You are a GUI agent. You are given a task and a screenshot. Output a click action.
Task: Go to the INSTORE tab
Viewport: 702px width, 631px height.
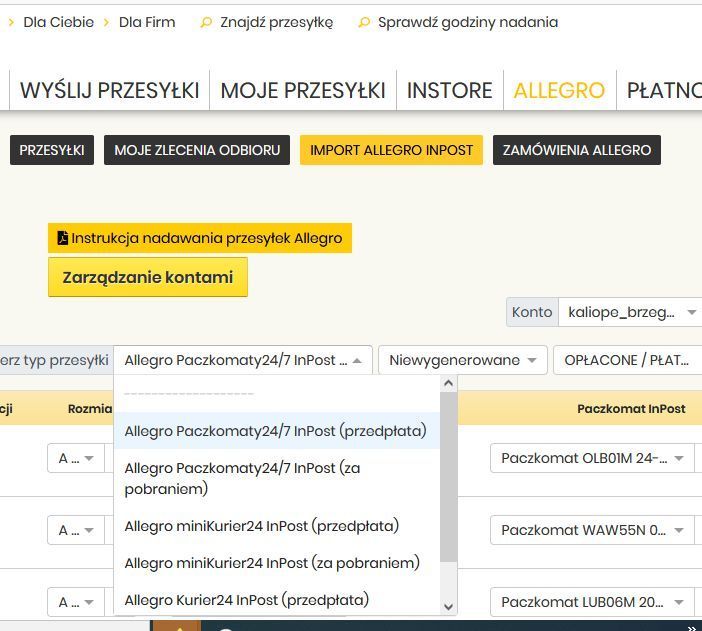[x=449, y=90]
